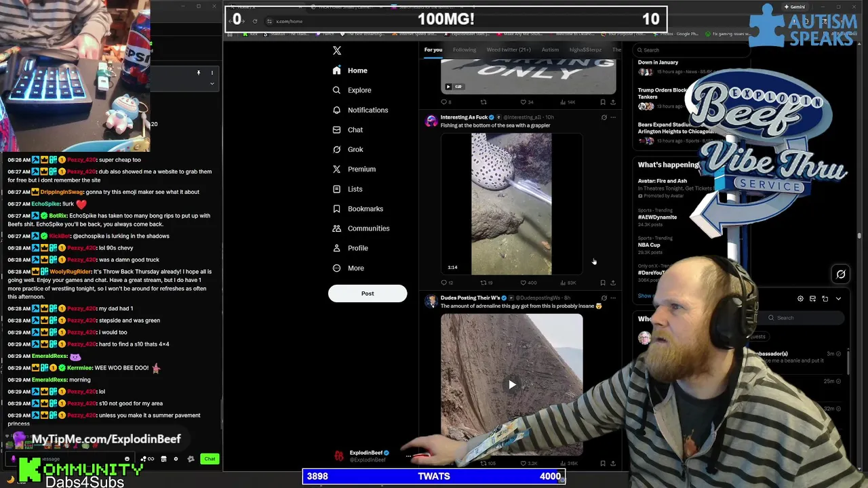Open the stream chat shop icon
868x488 pixels.
click(163, 459)
